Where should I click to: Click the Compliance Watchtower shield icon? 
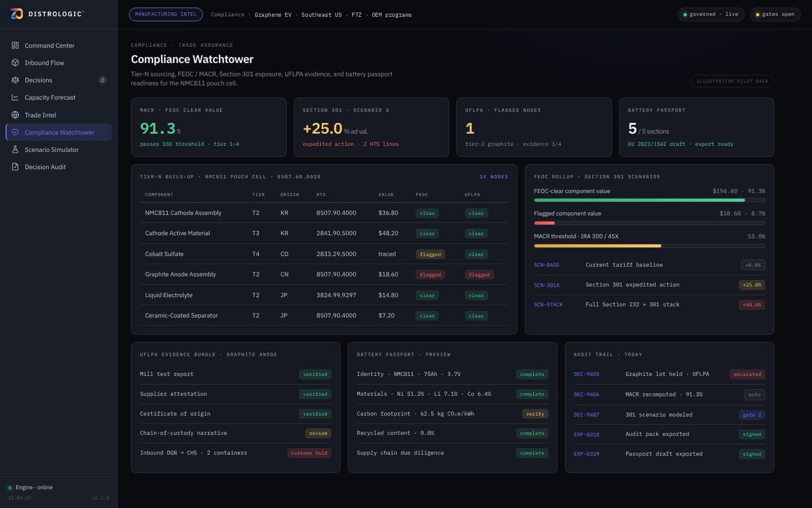15,132
